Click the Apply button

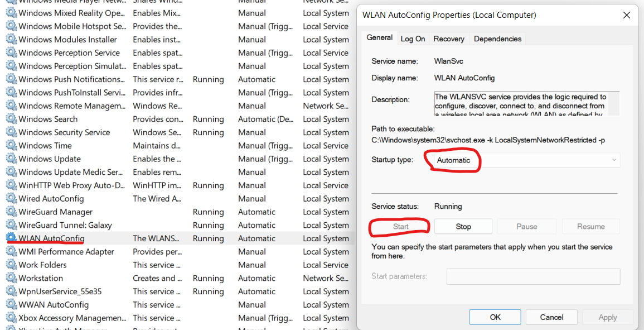click(x=607, y=317)
